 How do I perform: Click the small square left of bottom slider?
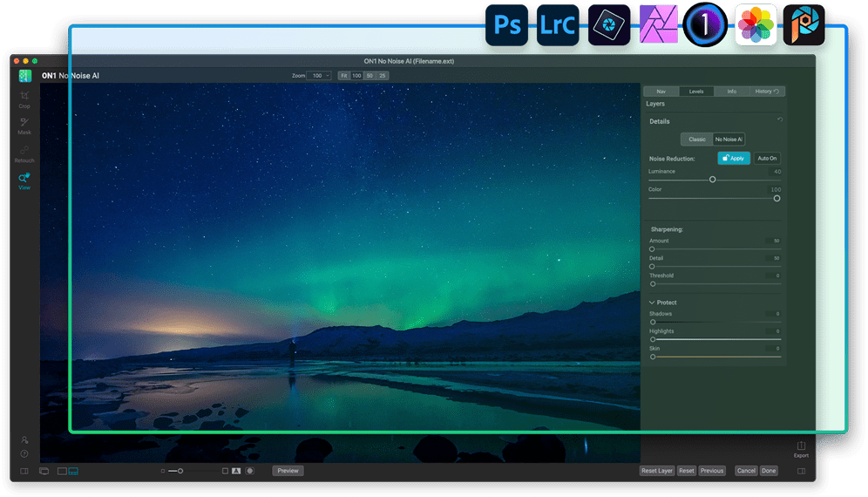163,471
